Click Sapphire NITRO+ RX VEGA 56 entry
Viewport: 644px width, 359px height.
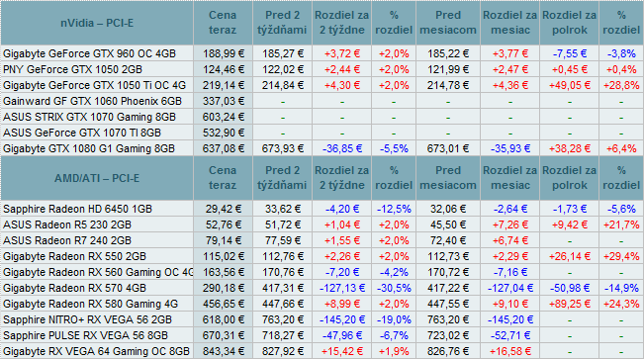[x=87, y=319]
